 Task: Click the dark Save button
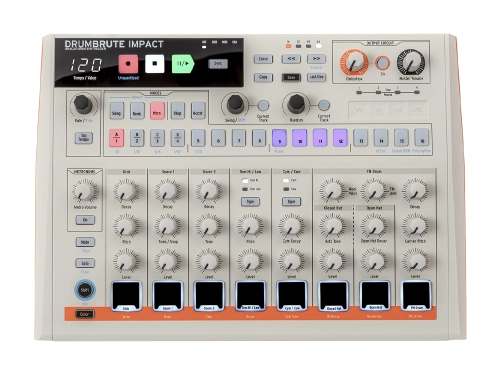tap(291, 77)
